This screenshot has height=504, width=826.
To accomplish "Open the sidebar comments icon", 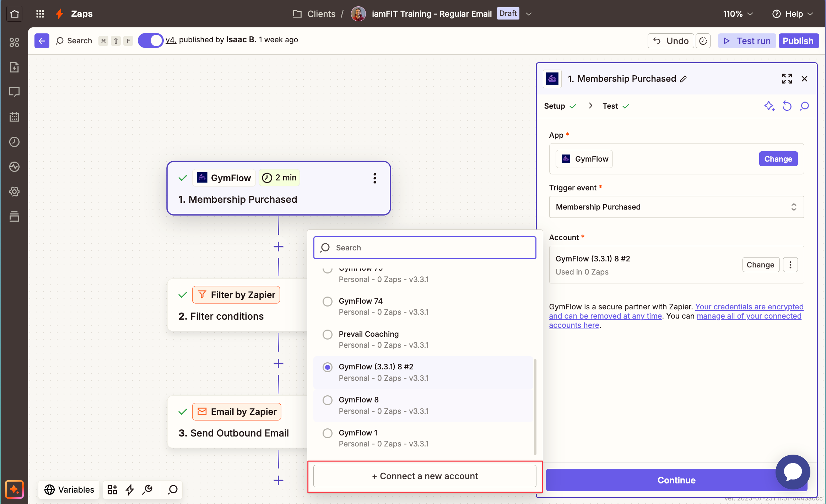I will pos(15,92).
